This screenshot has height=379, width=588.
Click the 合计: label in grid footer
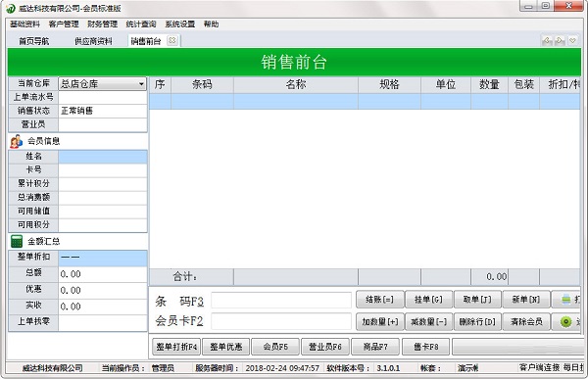click(184, 277)
